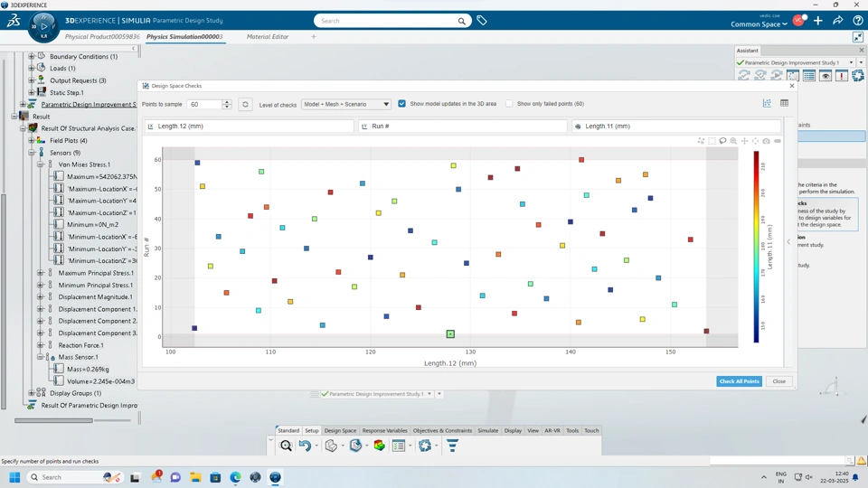Click the Share arrow icon in top bar

click(x=838, y=21)
